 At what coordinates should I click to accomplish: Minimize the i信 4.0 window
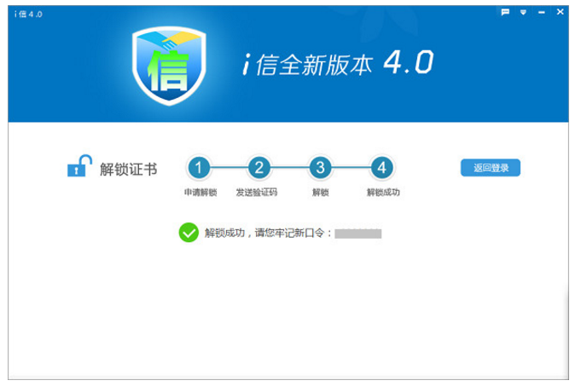click(541, 12)
